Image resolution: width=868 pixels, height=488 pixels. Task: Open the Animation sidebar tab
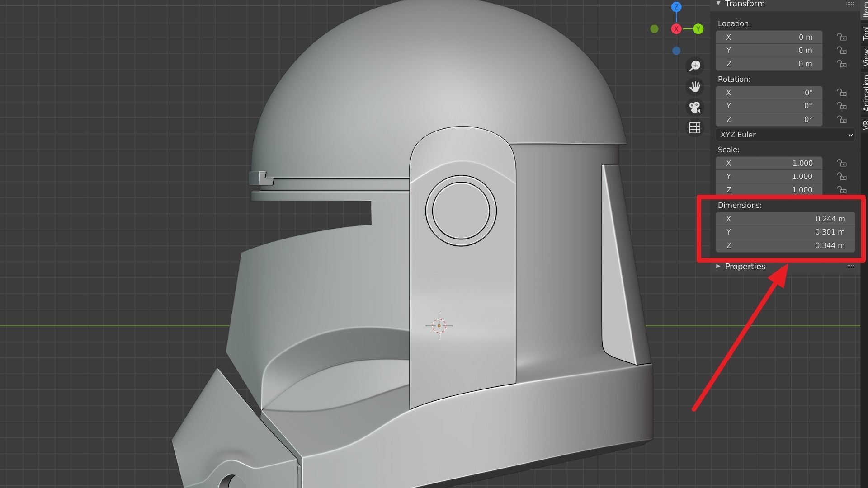(x=865, y=93)
